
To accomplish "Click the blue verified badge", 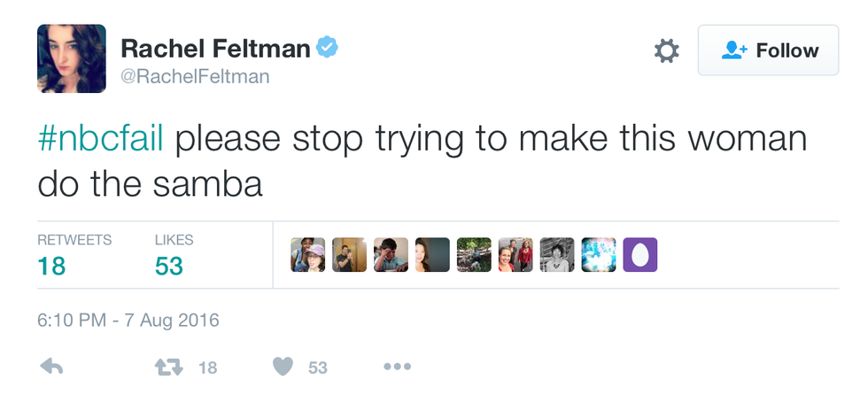I will [327, 48].
